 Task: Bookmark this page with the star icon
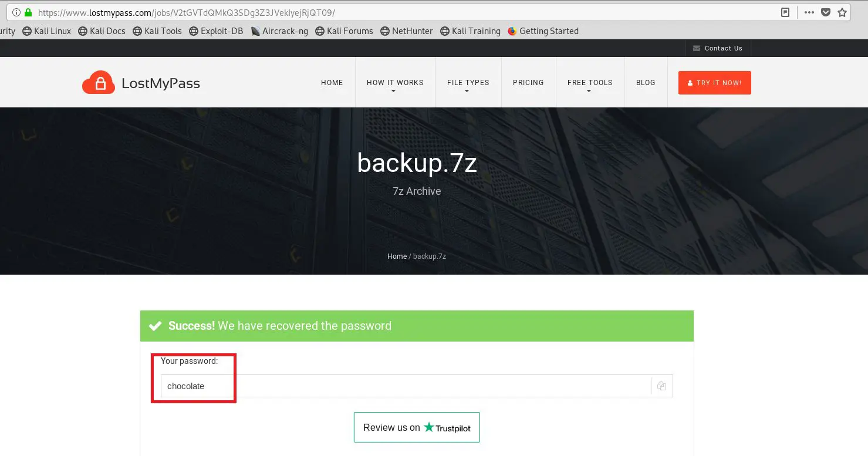(x=842, y=12)
